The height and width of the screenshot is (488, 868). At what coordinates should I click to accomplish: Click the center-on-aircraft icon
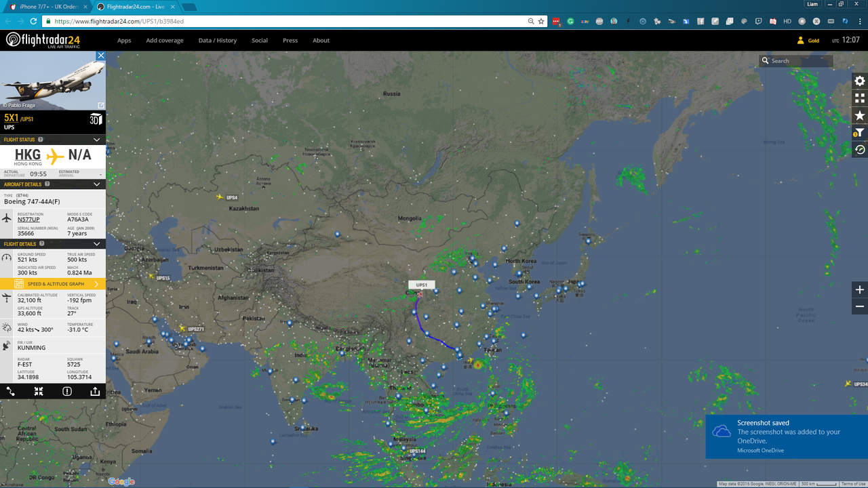39,391
